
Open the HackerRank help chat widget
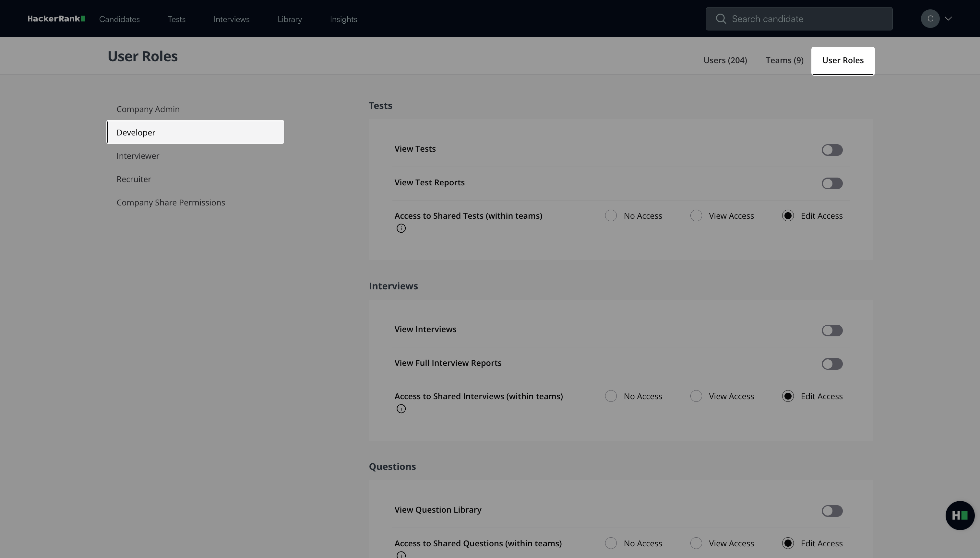coord(960,516)
